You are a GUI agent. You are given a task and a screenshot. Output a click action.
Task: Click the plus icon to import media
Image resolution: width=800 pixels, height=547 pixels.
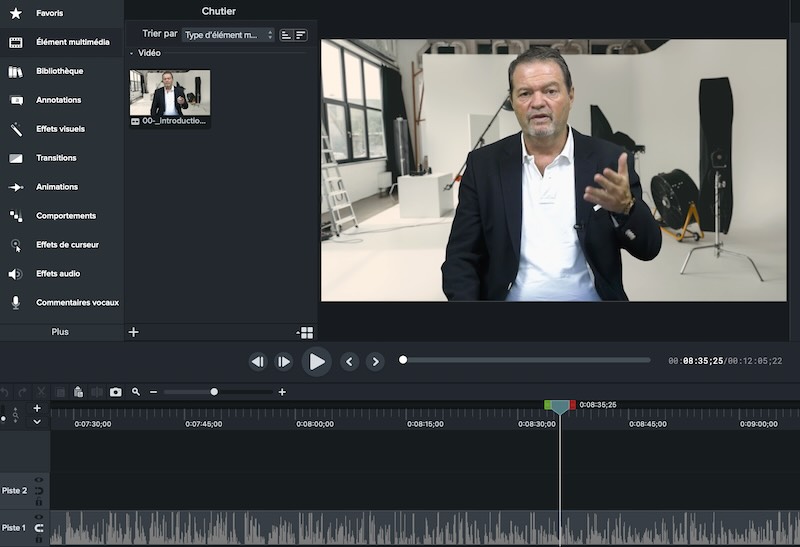[x=133, y=332]
